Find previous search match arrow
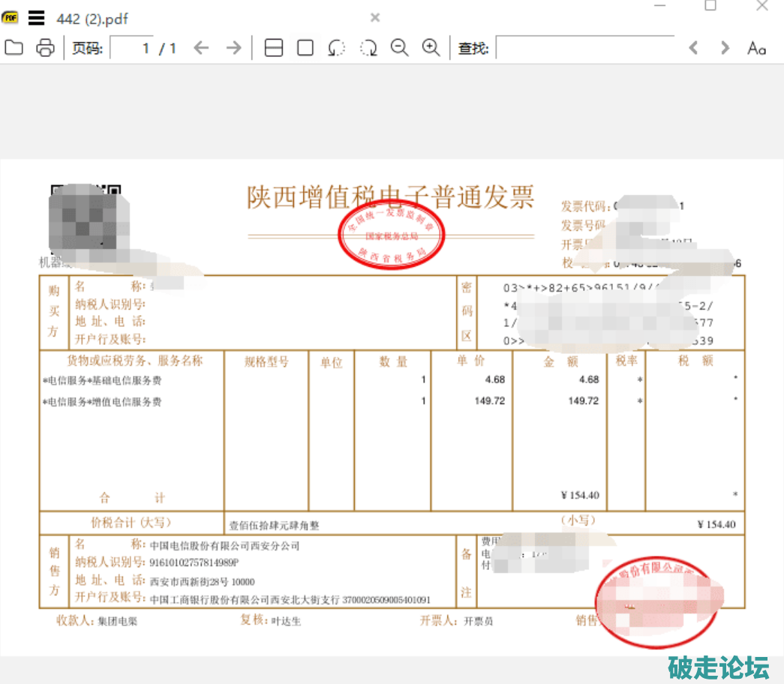The image size is (784, 684). (x=693, y=48)
